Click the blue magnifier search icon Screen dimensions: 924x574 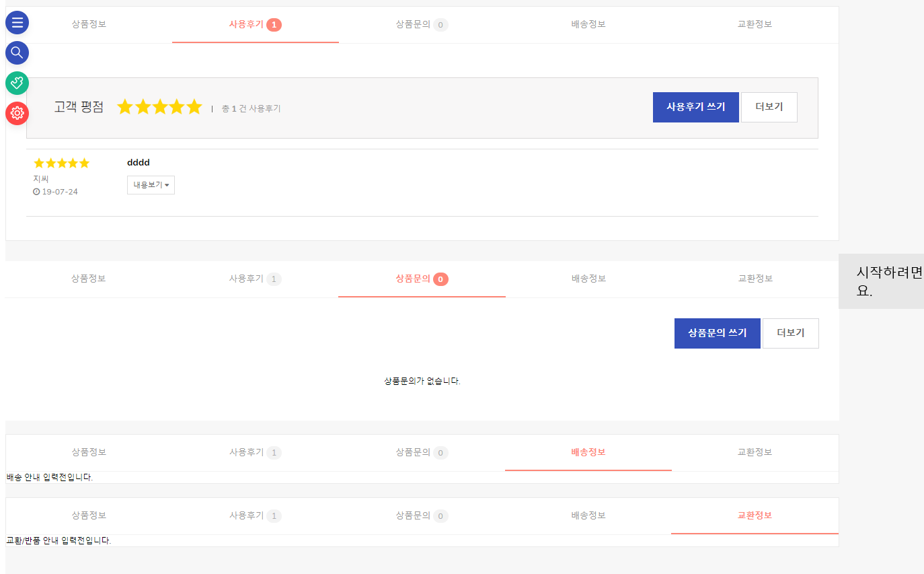17,52
